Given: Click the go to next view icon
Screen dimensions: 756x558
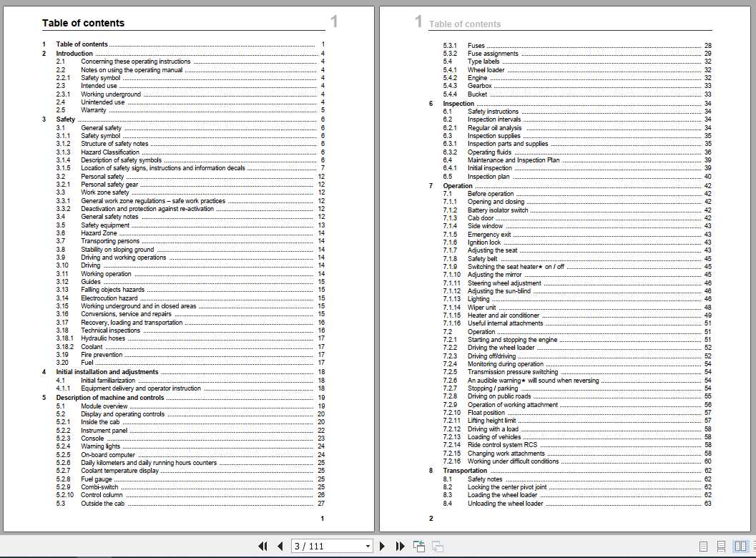Looking at the screenshot, I should coord(437,546).
